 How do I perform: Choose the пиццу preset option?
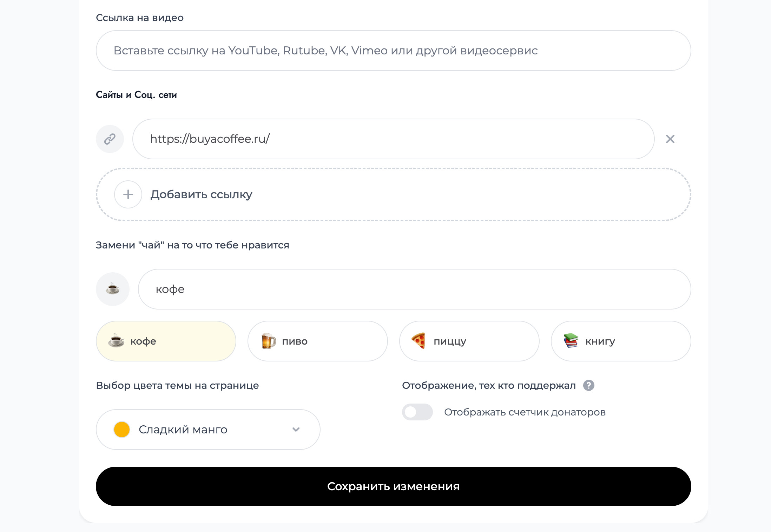point(469,341)
